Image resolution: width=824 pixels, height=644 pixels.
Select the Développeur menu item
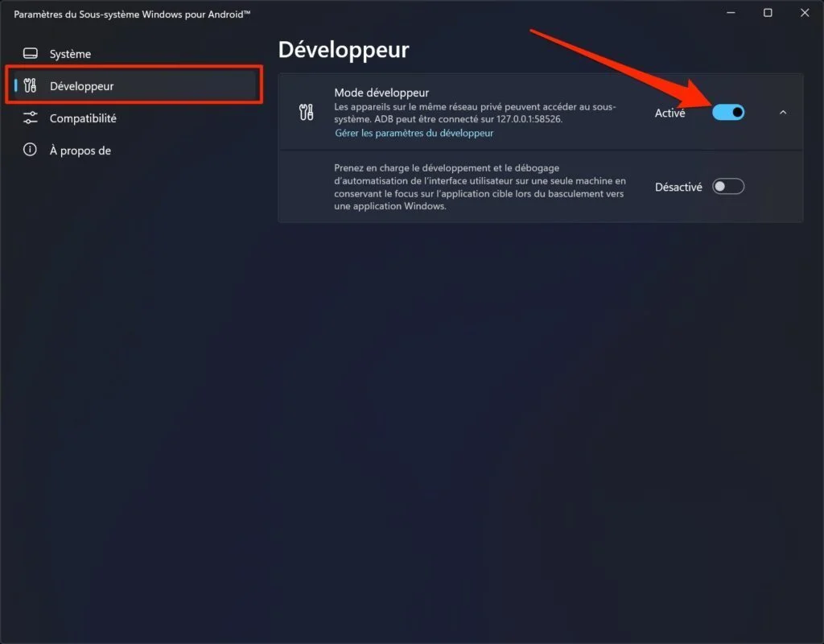click(134, 85)
